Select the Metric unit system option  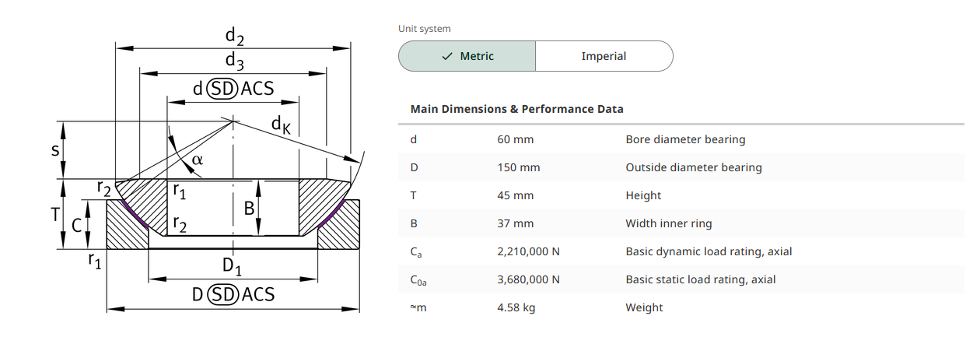[467, 56]
